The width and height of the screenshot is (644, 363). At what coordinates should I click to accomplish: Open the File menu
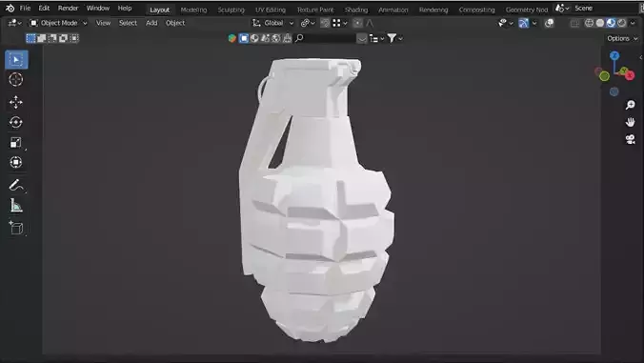[x=25, y=9]
